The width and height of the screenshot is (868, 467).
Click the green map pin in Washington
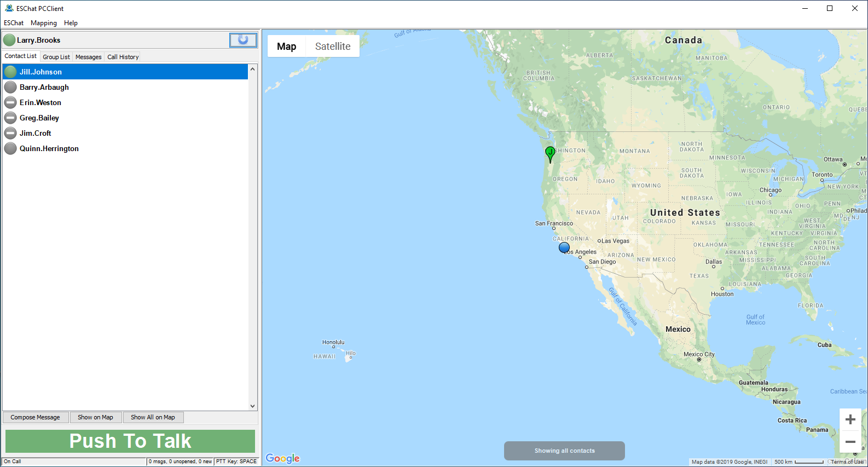(x=550, y=154)
